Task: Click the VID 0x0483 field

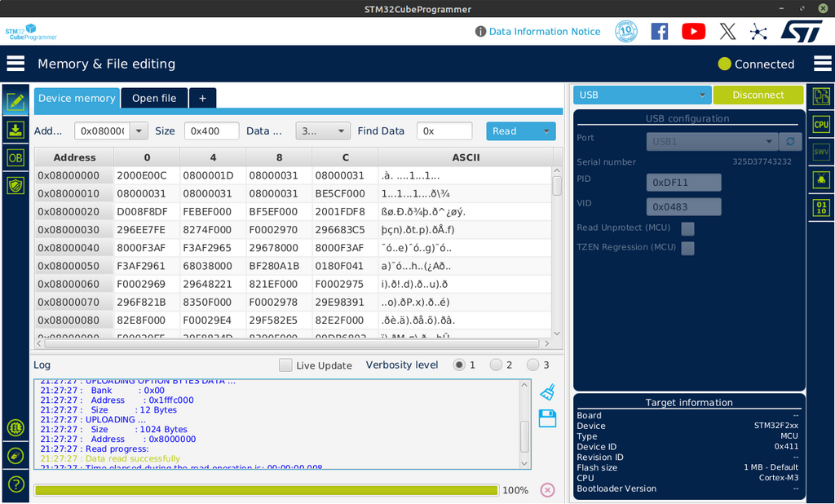Action: tap(684, 206)
